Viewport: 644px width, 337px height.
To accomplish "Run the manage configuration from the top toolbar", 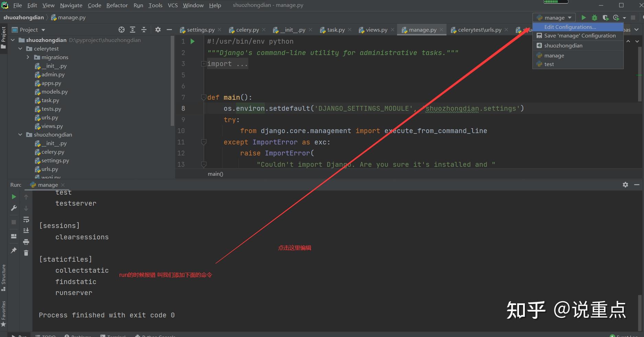I will [x=583, y=18].
